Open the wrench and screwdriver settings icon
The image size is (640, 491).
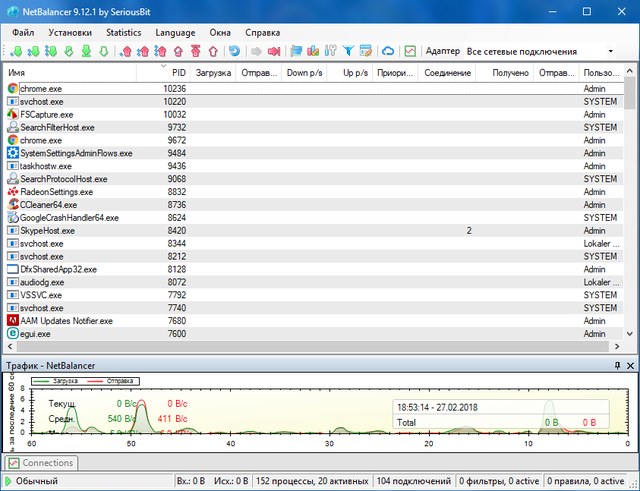click(x=331, y=51)
